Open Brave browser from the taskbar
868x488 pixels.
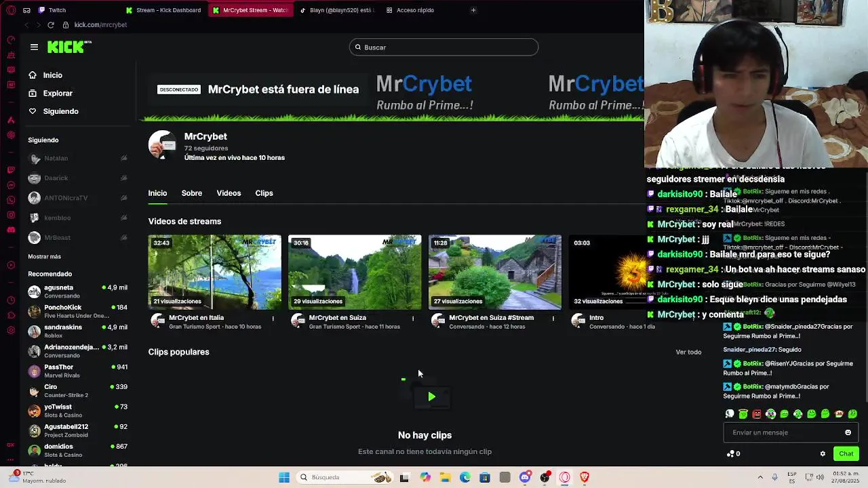tap(585, 478)
